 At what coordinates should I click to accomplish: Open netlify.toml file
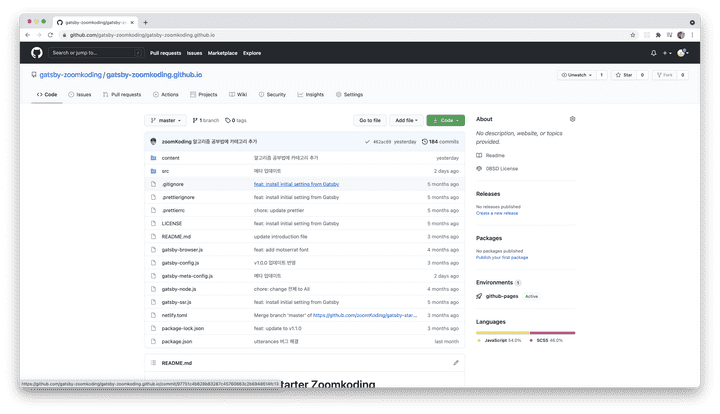click(174, 315)
